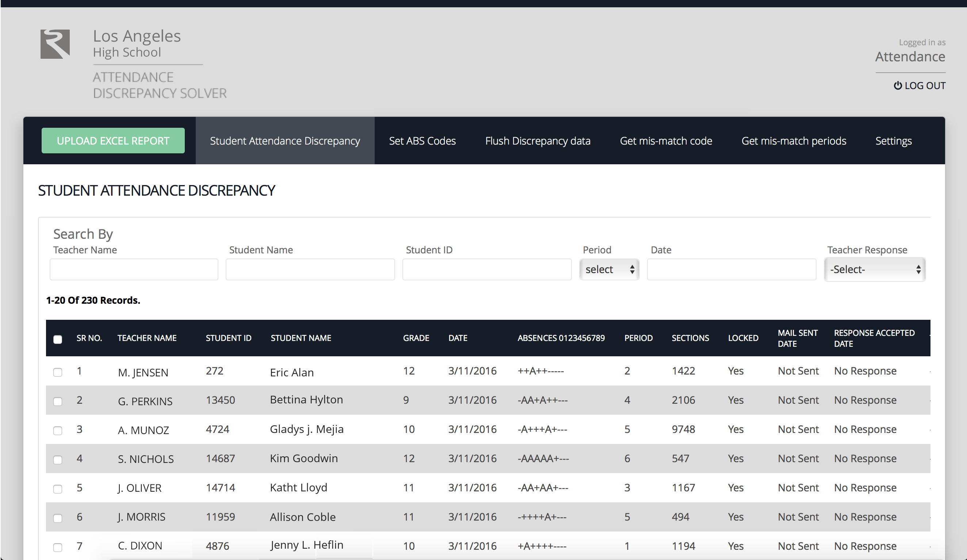Image resolution: width=967 pixels, height=560 pixels.
Task: Click student name Allison Coble
Action: [302, 517]
